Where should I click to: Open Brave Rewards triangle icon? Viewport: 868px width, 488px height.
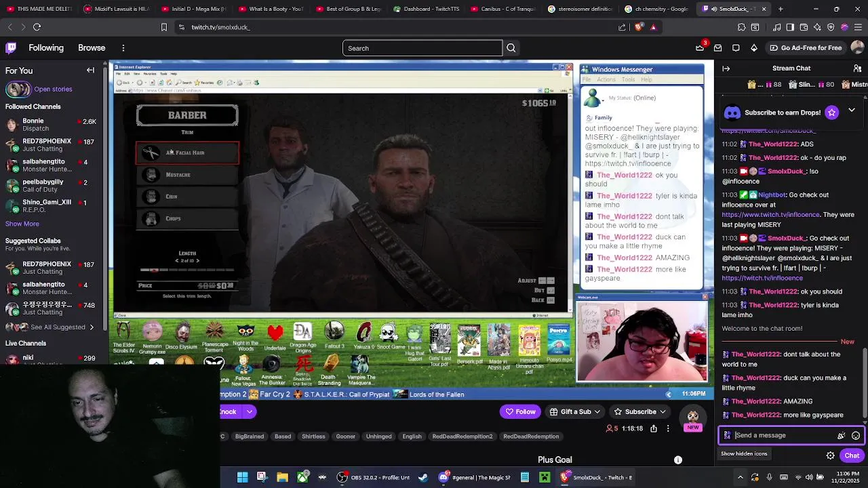pyautogui.click(x=654, y=27)
